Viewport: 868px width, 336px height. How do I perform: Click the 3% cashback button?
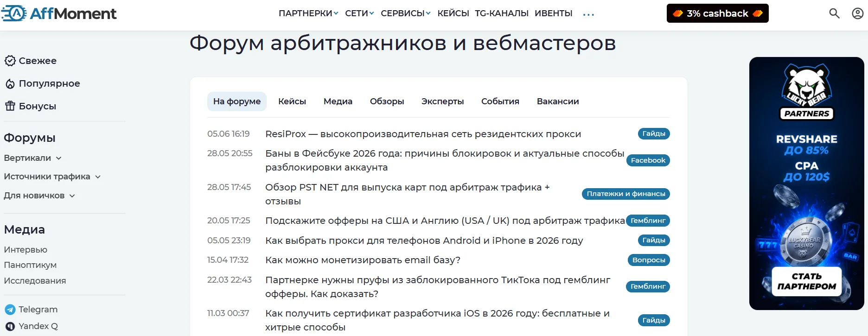718,13
